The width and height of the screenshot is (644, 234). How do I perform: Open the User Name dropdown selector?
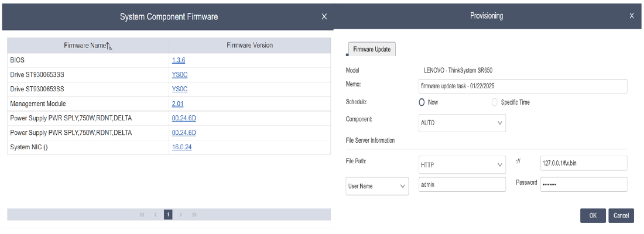point(377,186)
